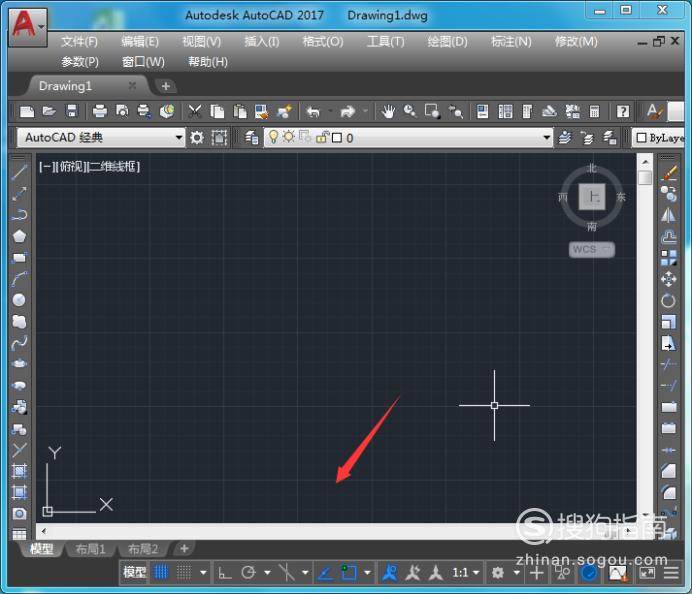692x594 pixels.
Task: Toggle grid display in status bar
Action: (161, 573)
